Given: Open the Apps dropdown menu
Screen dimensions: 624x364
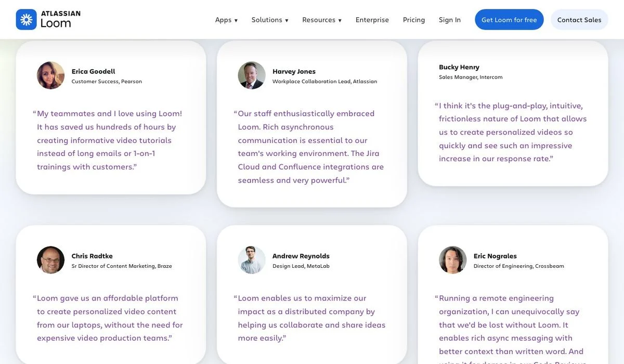Looking at the screenshot, I should (x=226, y=20).
